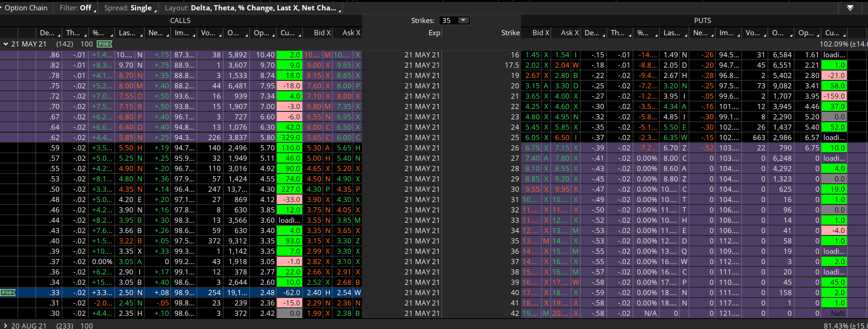Select the strike 17.5 cell
This screenshot has width=868, height=329.
coord(512,65)
